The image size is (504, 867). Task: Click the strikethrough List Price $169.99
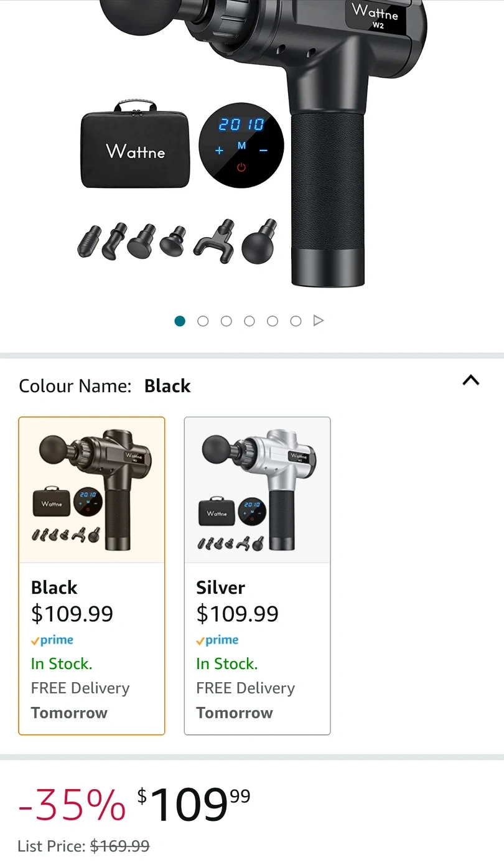(x=119, y=846)
